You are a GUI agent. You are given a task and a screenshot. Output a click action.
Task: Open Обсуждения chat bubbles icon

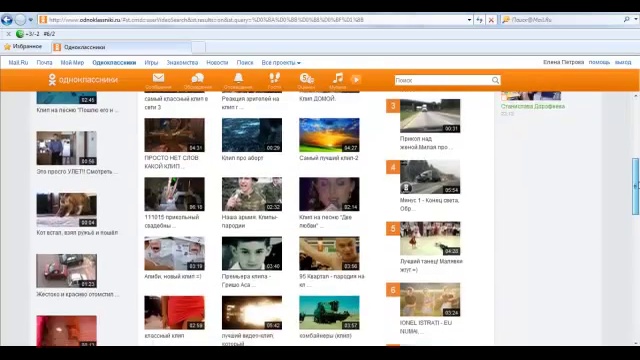tap(198, 78)
